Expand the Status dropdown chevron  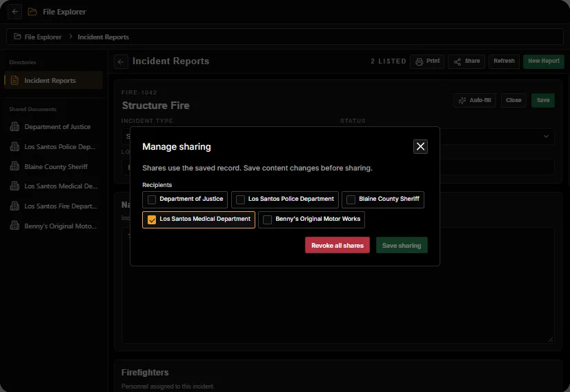pos(546,137)
